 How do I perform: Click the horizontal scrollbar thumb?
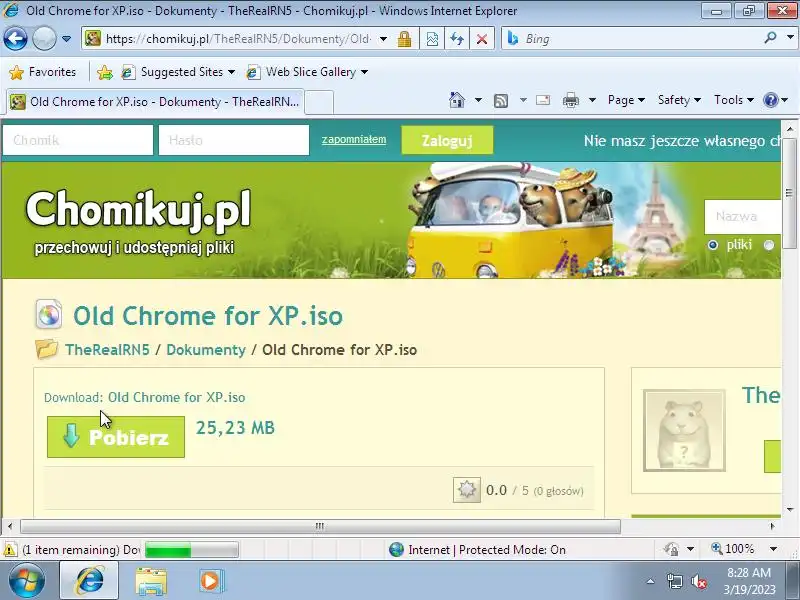point(320,526)
